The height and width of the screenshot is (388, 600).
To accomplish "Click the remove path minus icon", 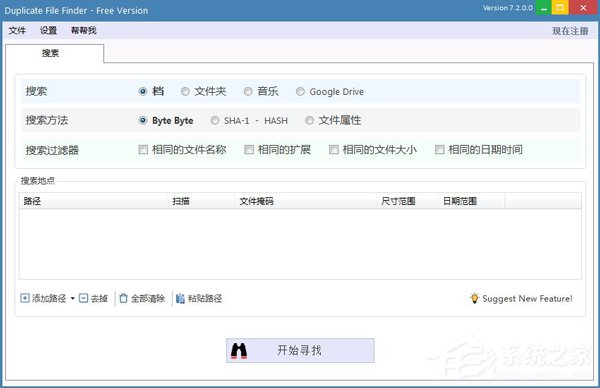I will (x=83, y=298).
